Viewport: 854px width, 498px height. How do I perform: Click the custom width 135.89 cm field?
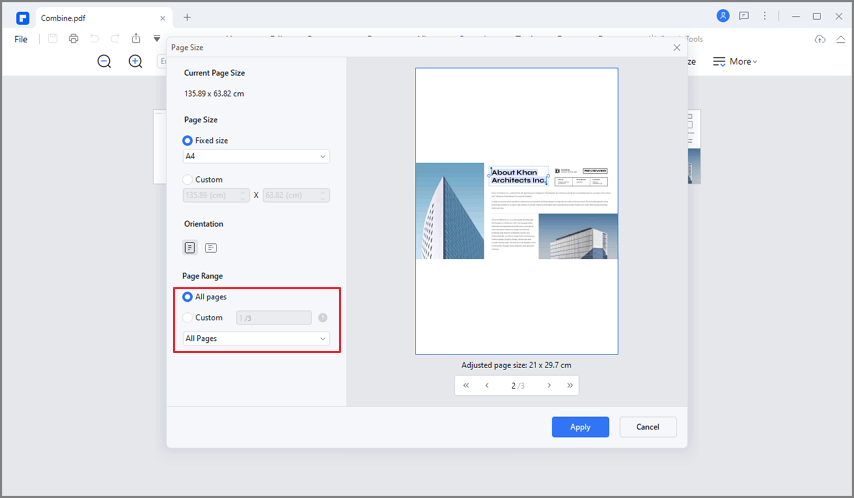pyautogui.click(x=216, y=195)
